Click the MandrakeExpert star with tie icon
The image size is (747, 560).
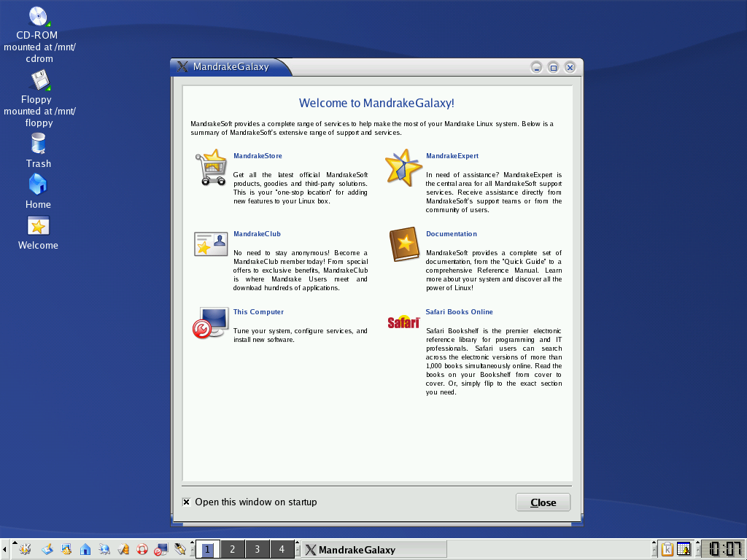click(x=403, y=167)
